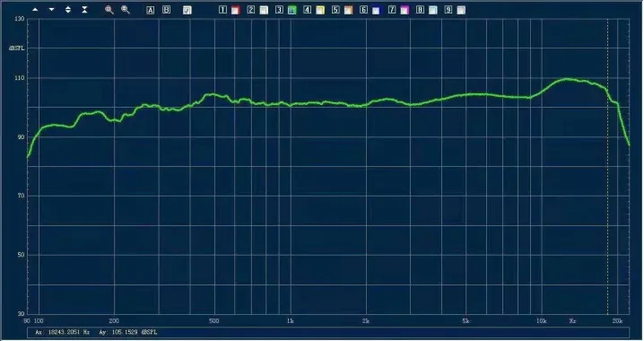This screenshot has width=644, height=341.
Task: Toggle the checkmark option in toolbar
Action: [187, 10]
